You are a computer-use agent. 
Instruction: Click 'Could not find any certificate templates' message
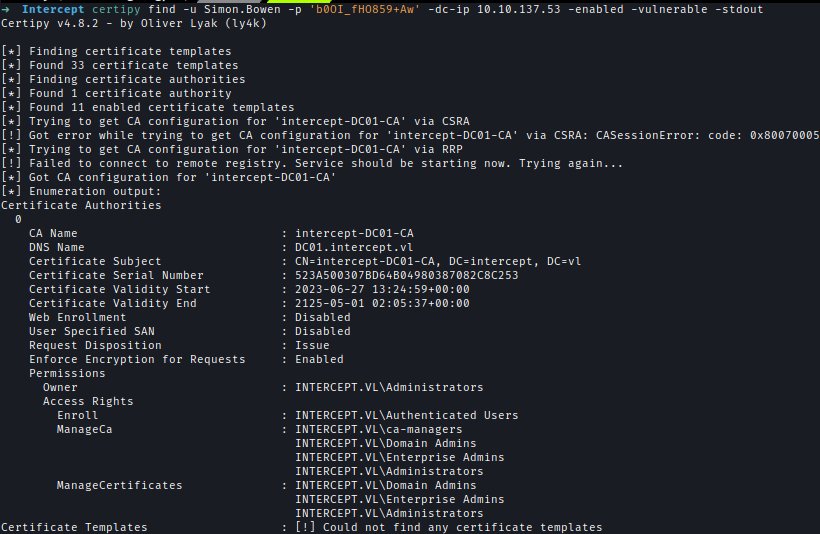pyautogui.click(x=462, y=527)
